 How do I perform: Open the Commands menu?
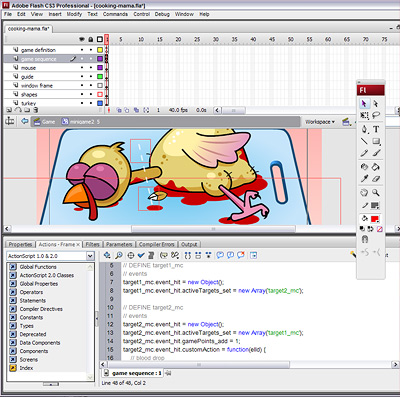pos(115,14)
